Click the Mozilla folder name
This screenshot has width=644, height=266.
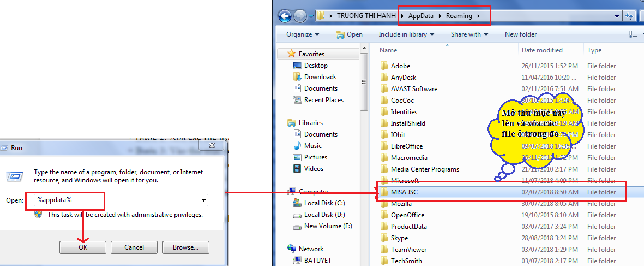401,204
